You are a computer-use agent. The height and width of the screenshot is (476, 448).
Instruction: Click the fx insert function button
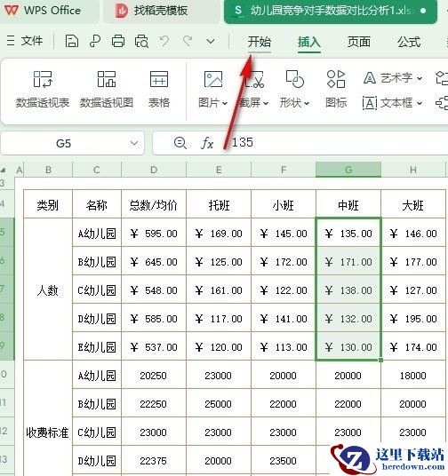[207, 143]
